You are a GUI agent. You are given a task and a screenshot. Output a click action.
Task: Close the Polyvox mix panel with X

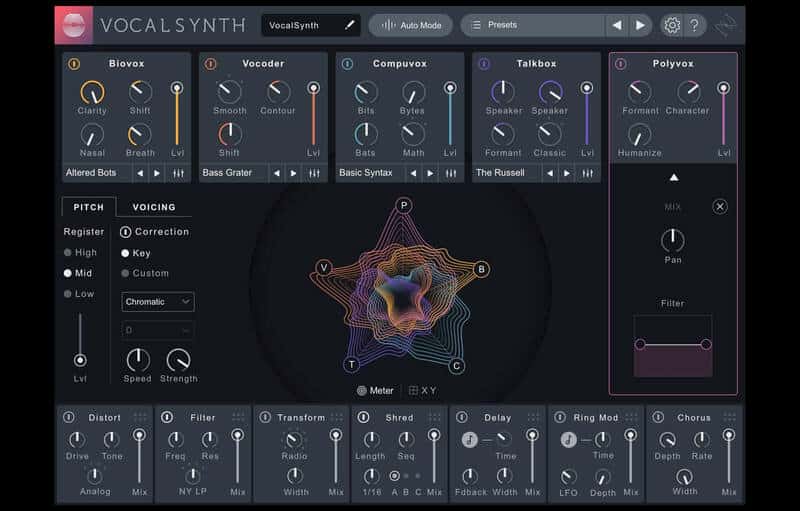coord(720,207)
